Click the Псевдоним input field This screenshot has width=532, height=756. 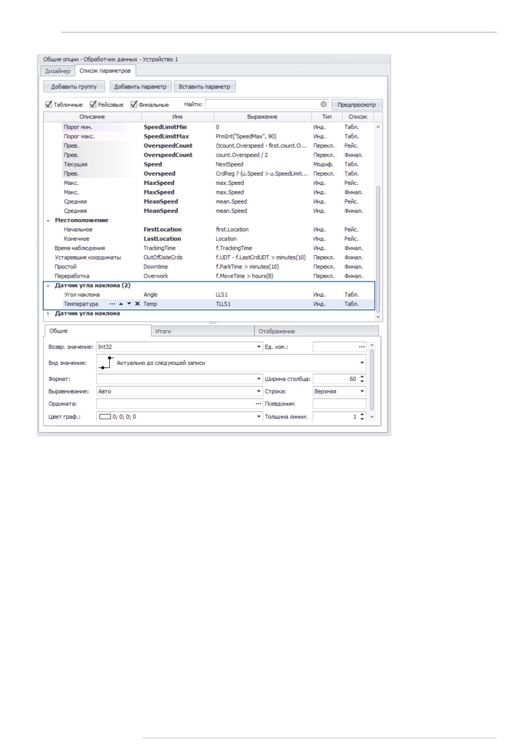pyautogui.click(x=340, y=404)
